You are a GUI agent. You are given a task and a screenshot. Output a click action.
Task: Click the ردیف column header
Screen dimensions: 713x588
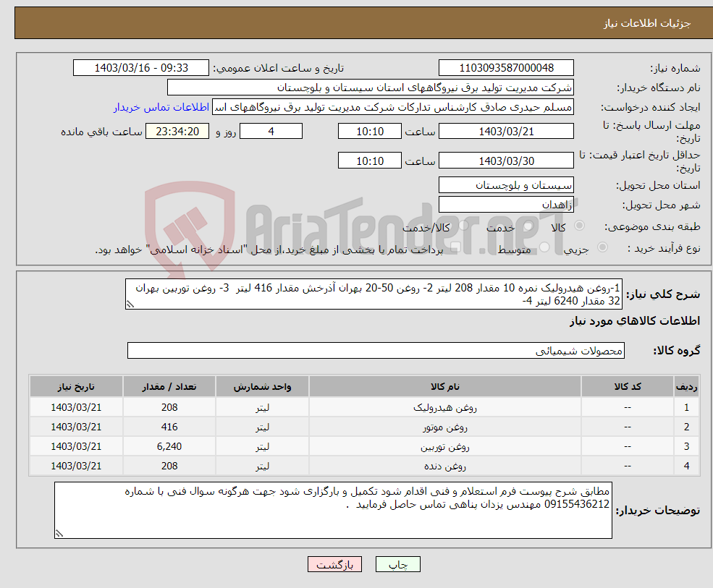[x=687, y=387]
